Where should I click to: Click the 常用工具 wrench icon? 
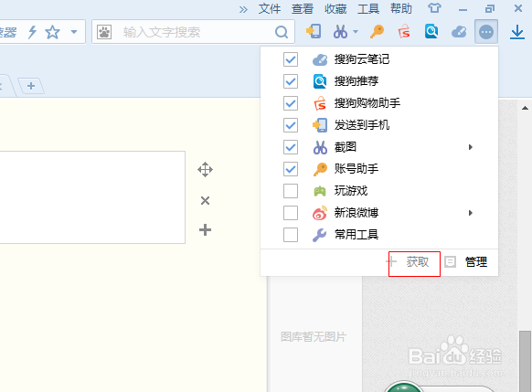[x=319, y=235]
